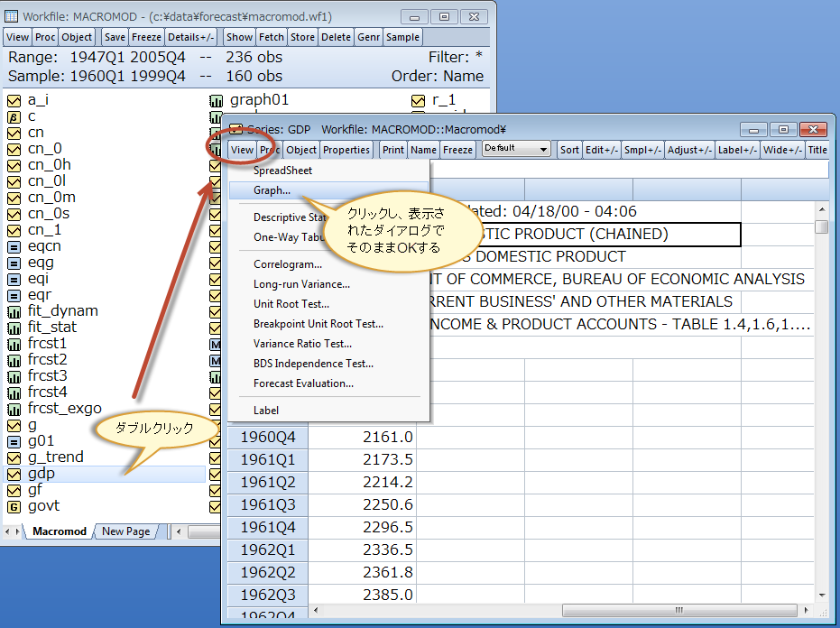Image resolution: width=840 pixels, height=628 pixels.
Task: Click the Workfile window title icon
Action: pos(11,16)
